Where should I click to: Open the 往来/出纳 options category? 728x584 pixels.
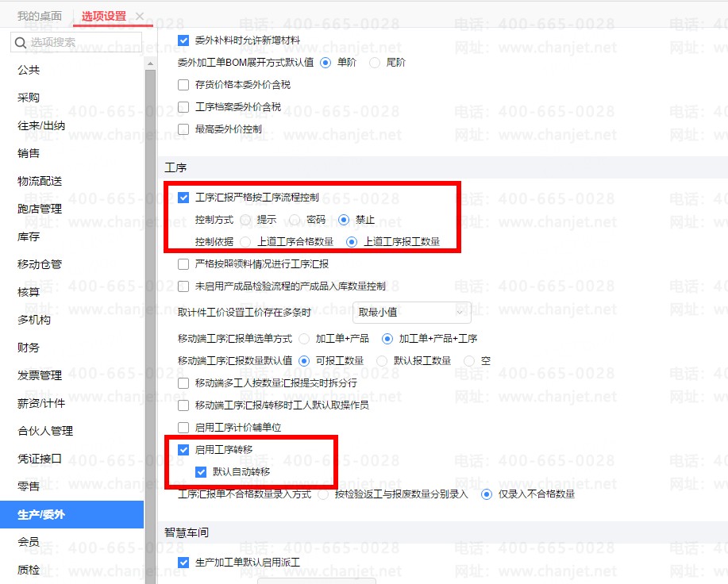[40, 125]
